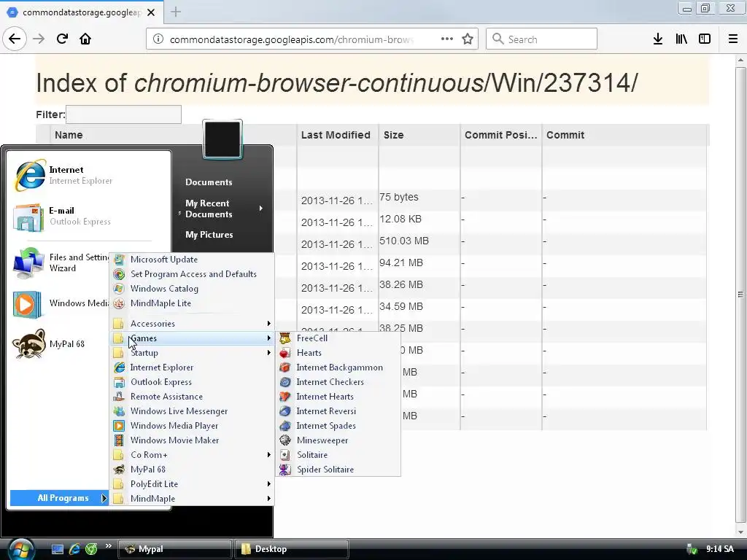The height and width of the screenshot is (560, 747).
Task: Launch Spider Solitaire
Action: (x=338, y=470)
